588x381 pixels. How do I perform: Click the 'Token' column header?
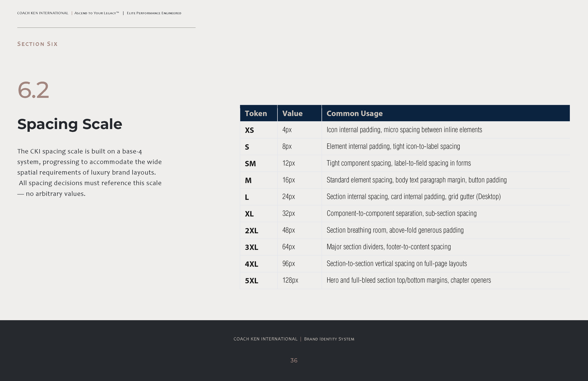pos(258,113)
